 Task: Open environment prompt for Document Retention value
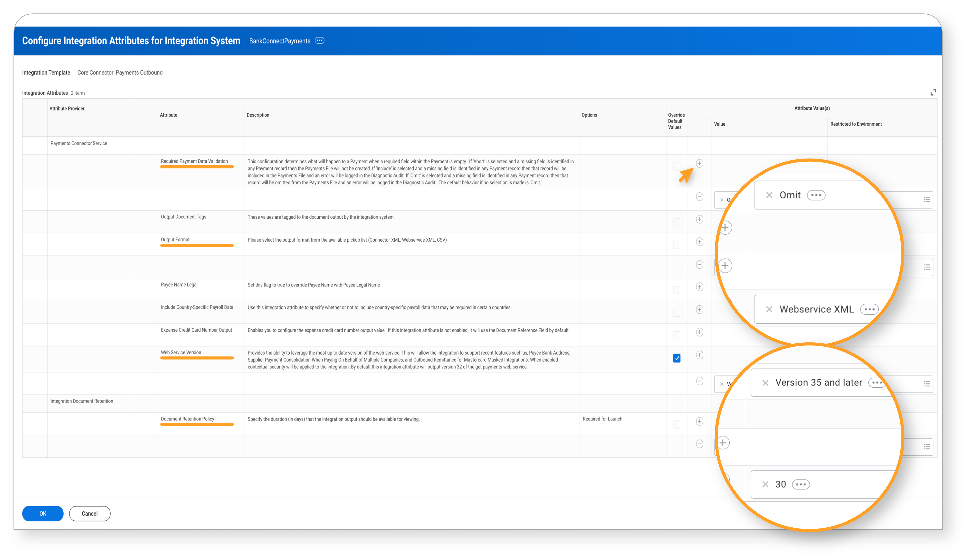927,447
